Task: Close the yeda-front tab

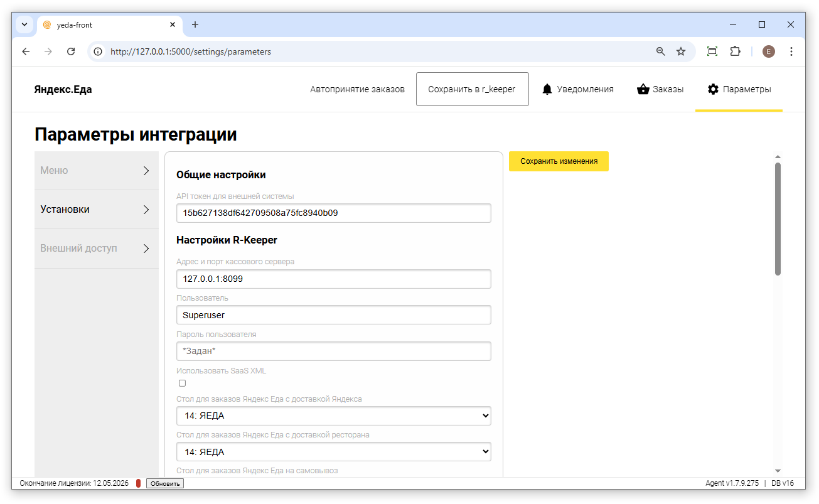Action: [x=173, y=25]
